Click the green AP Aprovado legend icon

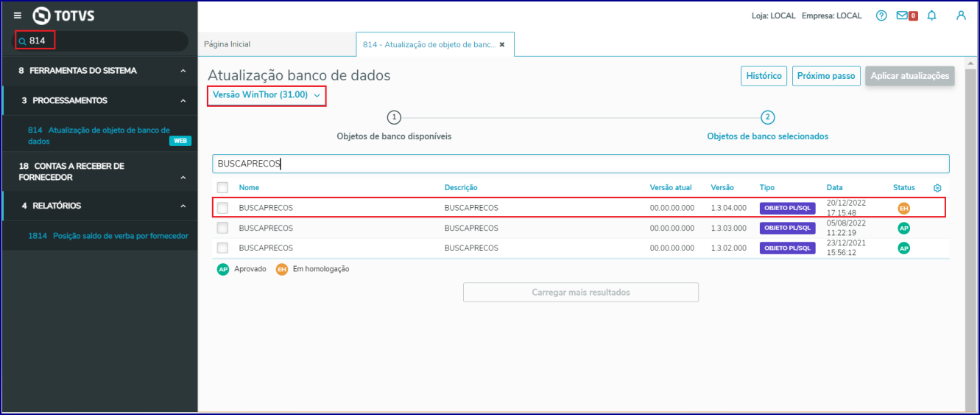(x=223, y=269)
